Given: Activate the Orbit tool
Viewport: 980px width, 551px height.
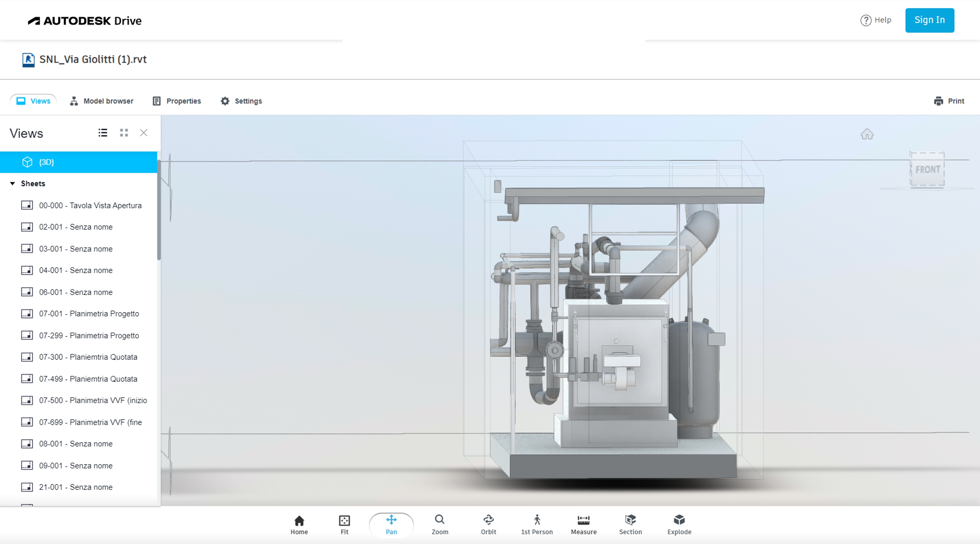Looking at the screenshot, I should 488,525.
